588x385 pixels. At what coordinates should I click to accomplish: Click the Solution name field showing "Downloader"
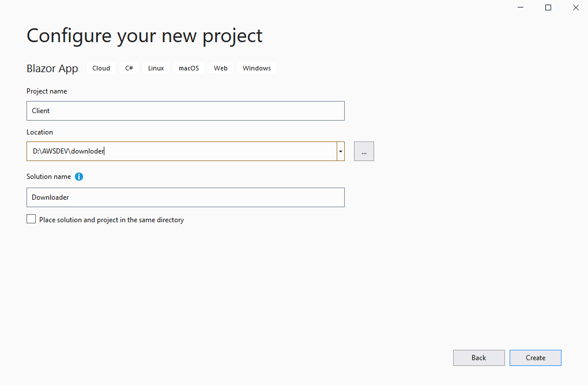point(185,197)
